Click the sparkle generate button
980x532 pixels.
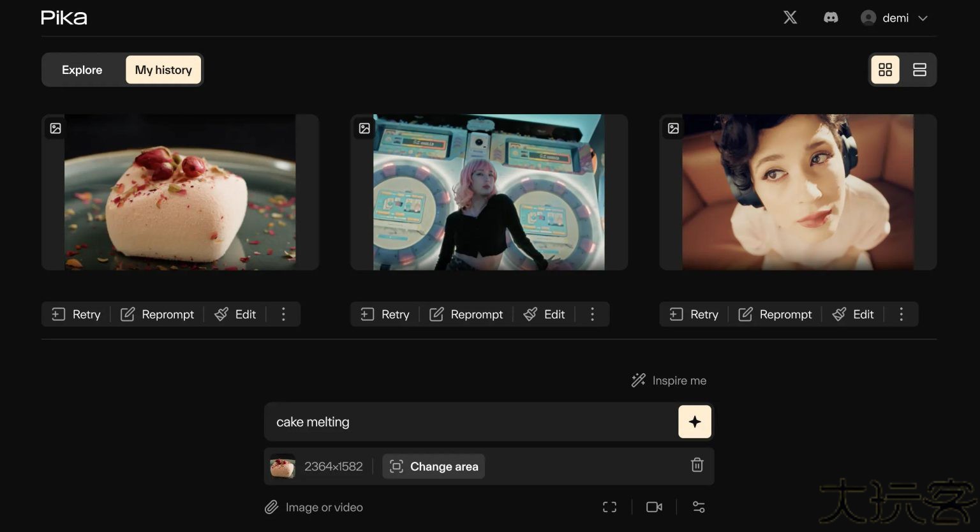(x=694, y=422)
